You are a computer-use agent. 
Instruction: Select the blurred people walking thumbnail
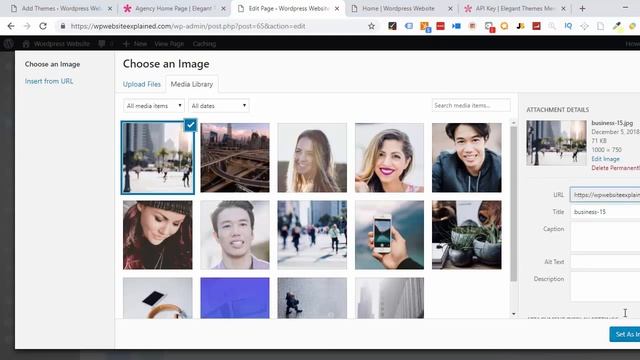click(312, 235)
